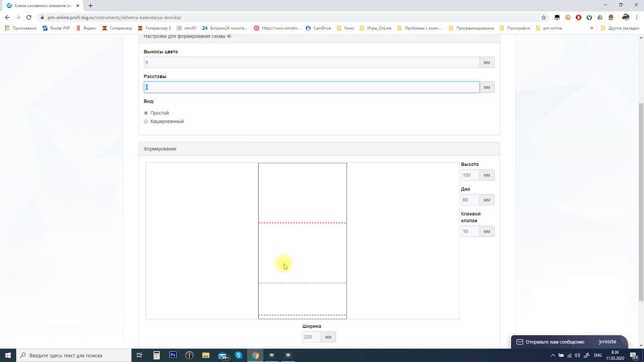
Task: Click the page vertical scrollbar thumb
Action: pos(641,201)
